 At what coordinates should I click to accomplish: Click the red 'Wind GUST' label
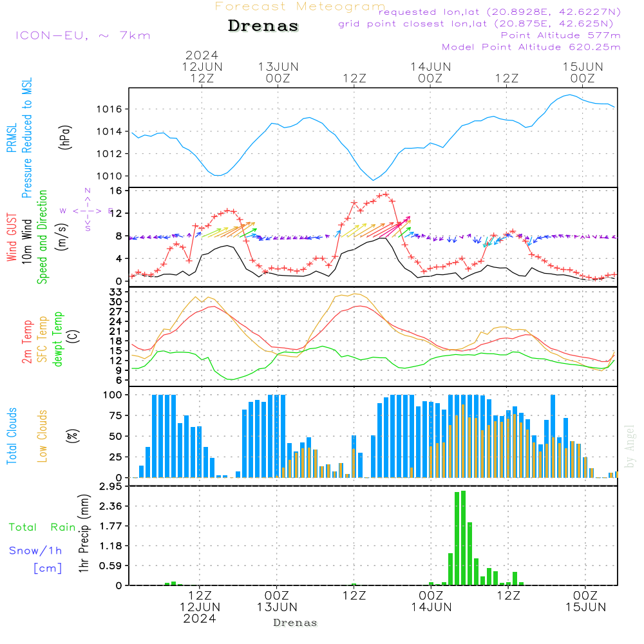pyautogui.click(x=12, y=237)
